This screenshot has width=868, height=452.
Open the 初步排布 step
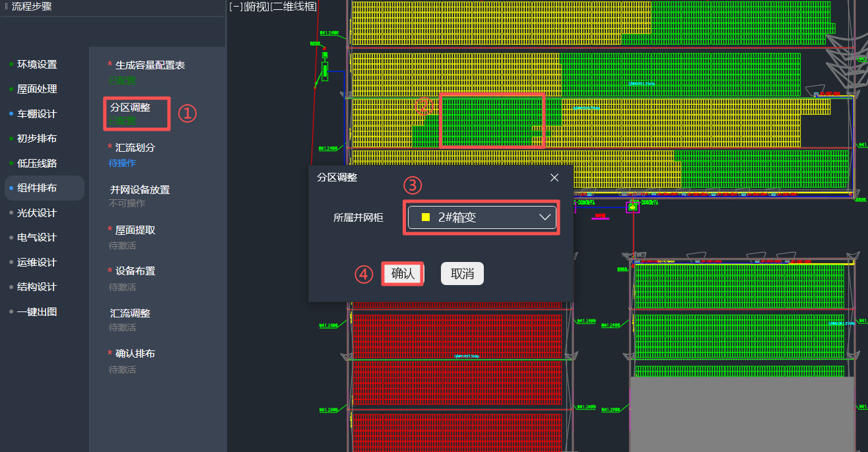[x=37, y=139]
